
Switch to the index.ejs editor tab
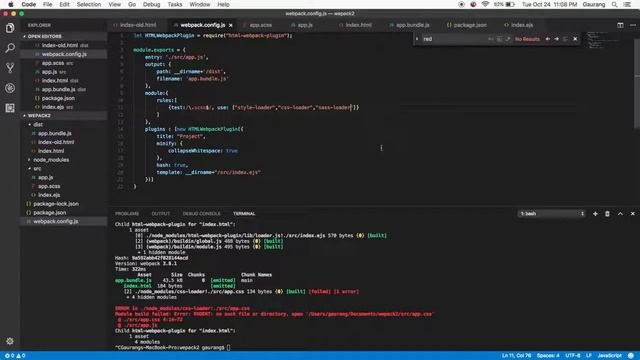[522, 25]
